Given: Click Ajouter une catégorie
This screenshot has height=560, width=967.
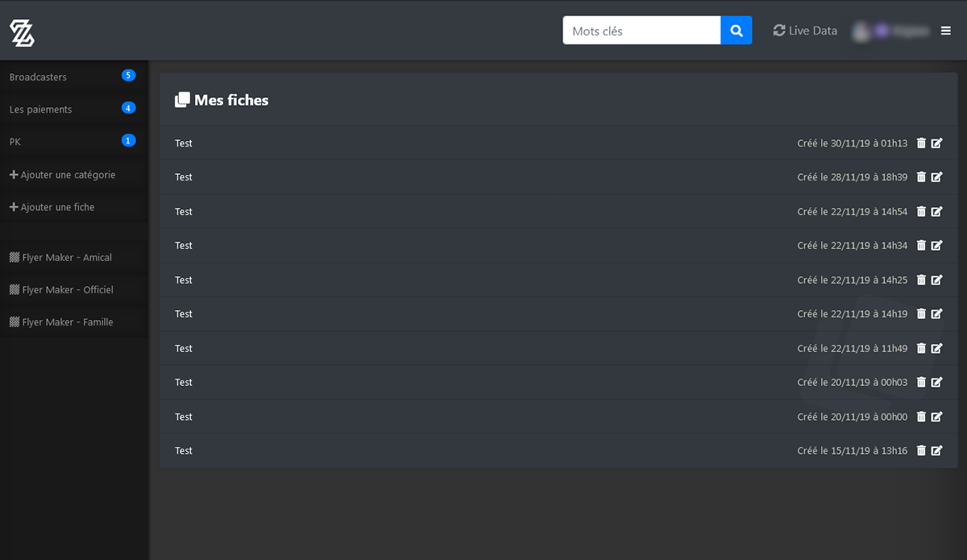Looking at the screenshot, I should tap(62, 175).
